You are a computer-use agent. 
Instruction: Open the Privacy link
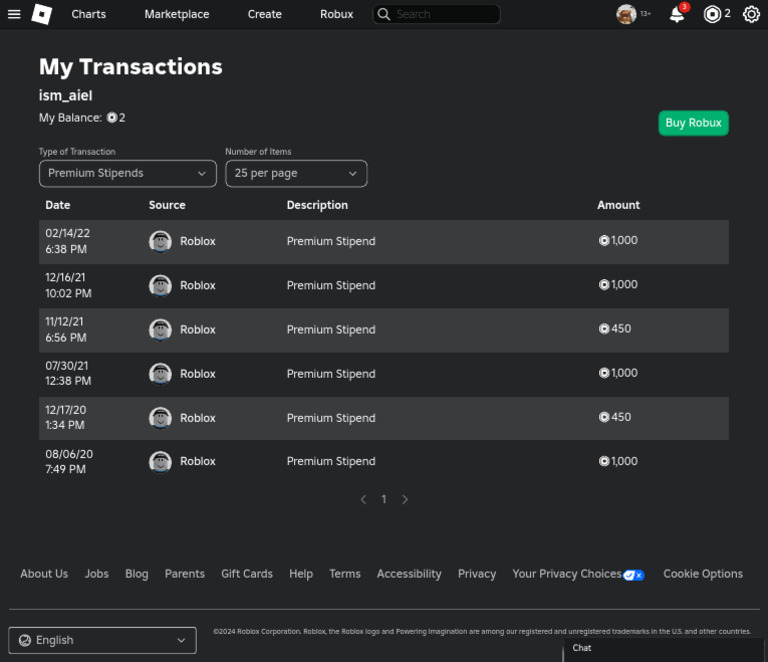point(477,574)
